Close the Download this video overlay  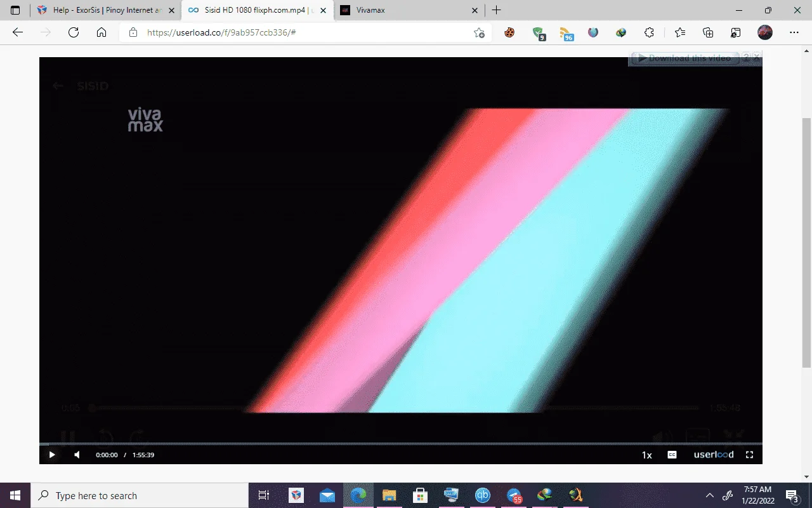pos(756,58)
